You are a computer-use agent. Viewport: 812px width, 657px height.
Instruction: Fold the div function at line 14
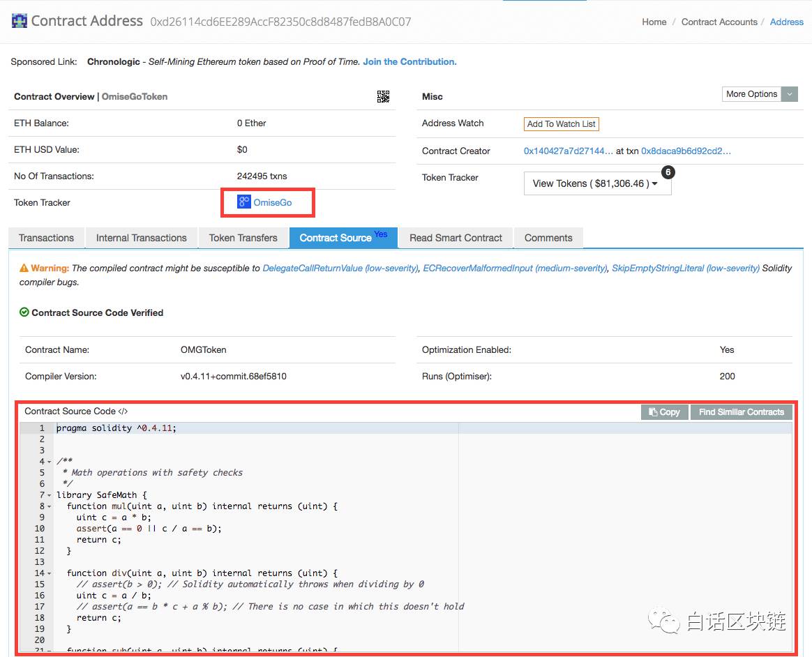[50, 573]
